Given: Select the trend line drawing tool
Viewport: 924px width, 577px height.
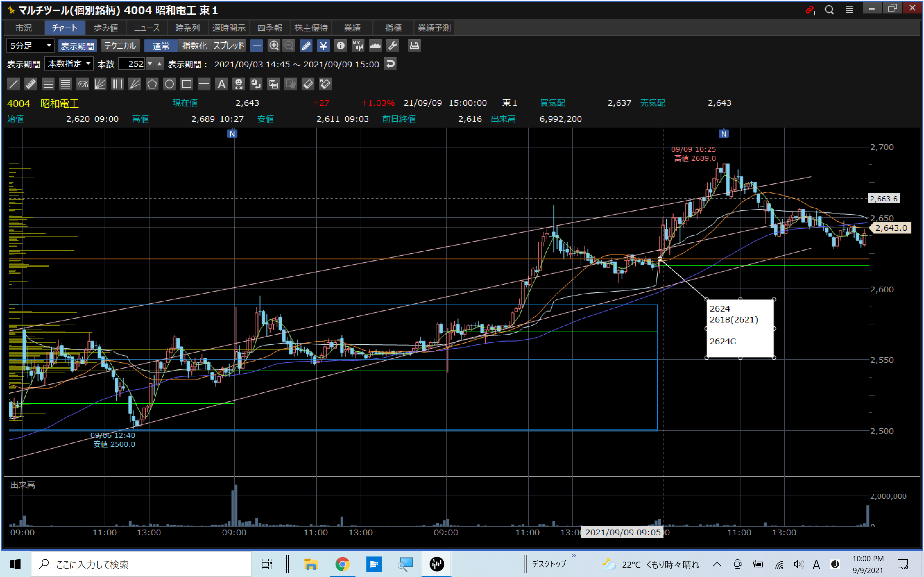Looking at the screenshot, I should click(13, 84).
